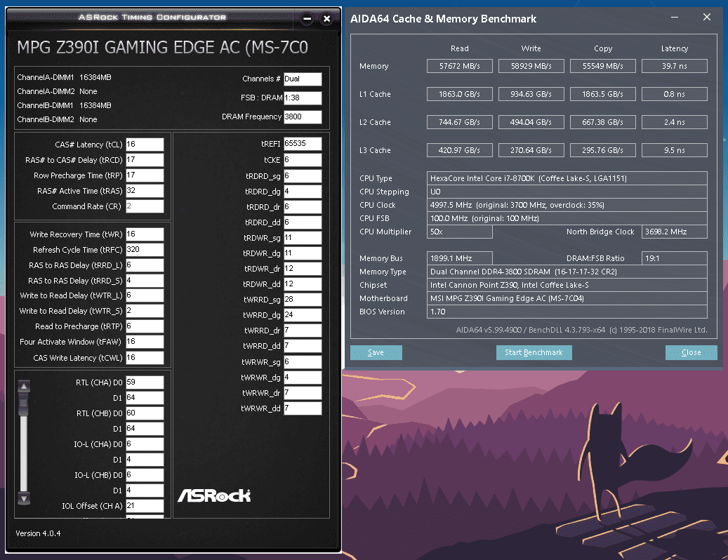Click the Memory Read result 57672 MB/s
The image size is (728, 560).
[x=460, y=66]
